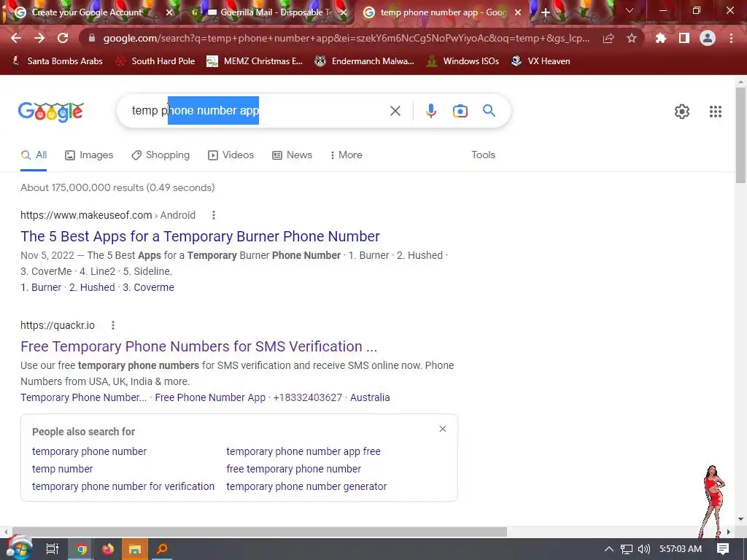Open the Tools search options
Screen dimensions: 747x560
coord(483,155)
